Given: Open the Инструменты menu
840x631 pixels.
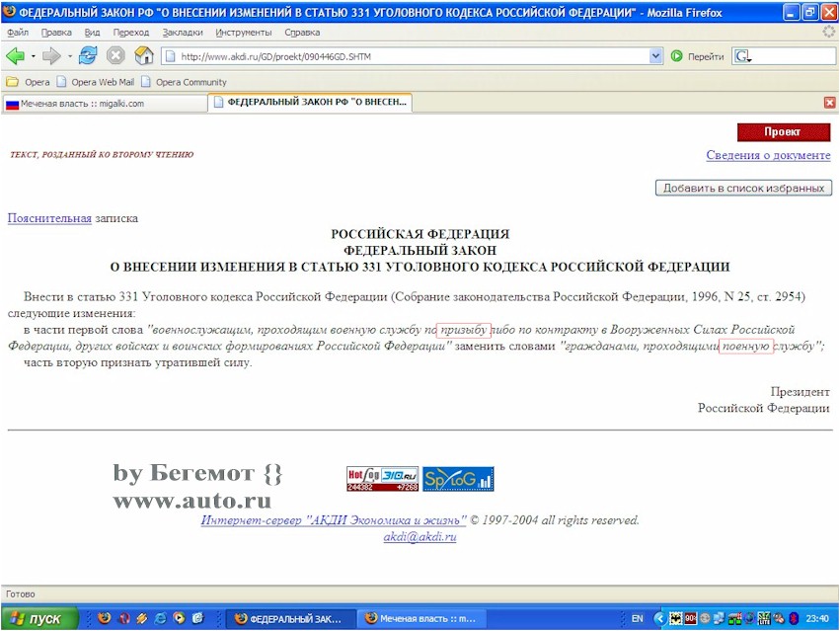Looking at the screenshot, I should coord(243,32).
